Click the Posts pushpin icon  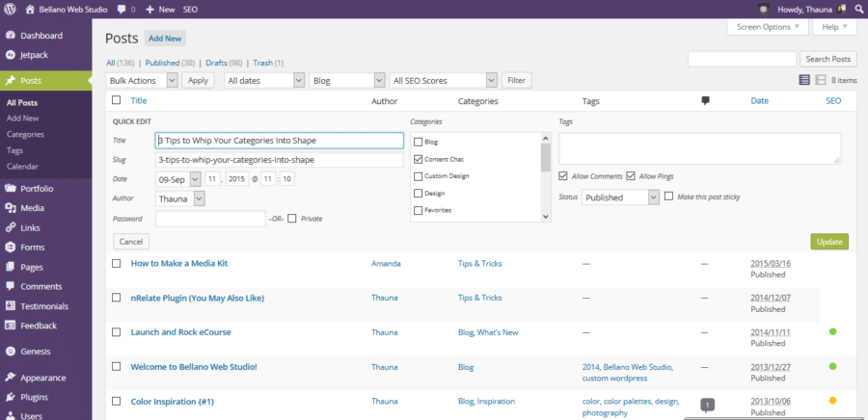[x=10, y=81]
